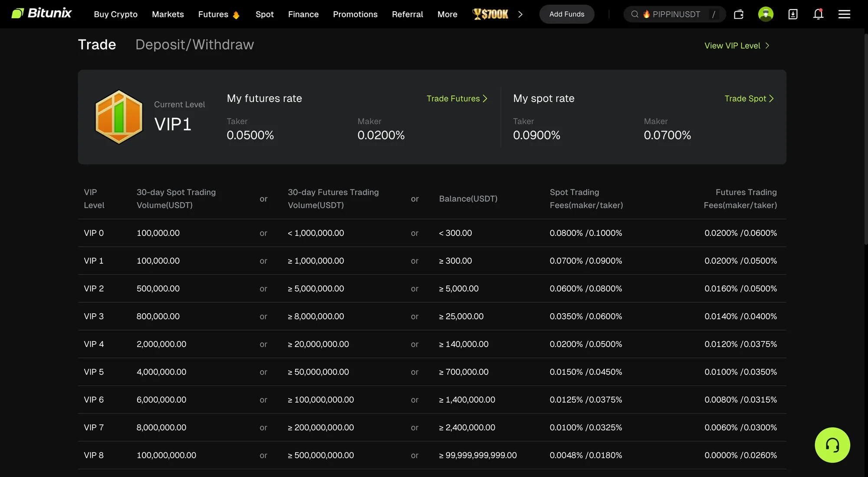Click the search magnifier icon

[x=635, y=14]
